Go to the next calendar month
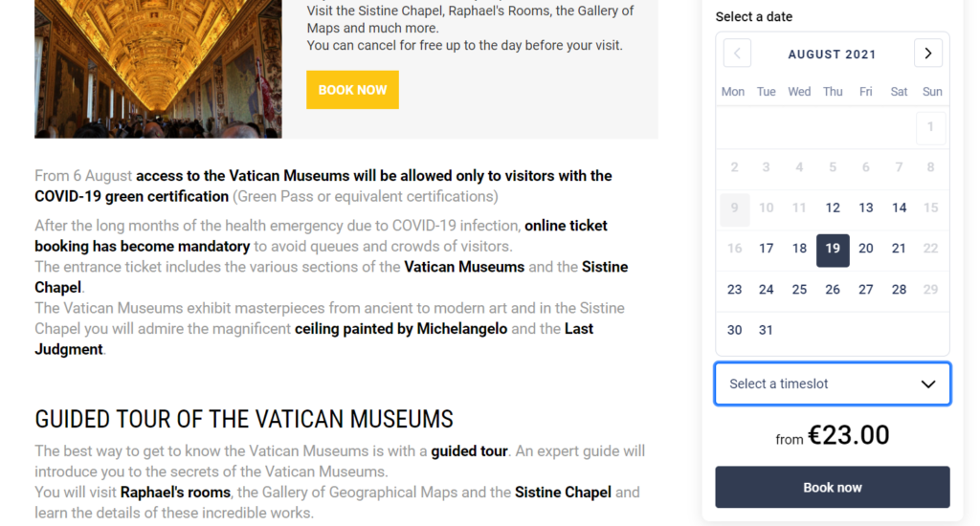The image size is (980, 526). [927, 54]
